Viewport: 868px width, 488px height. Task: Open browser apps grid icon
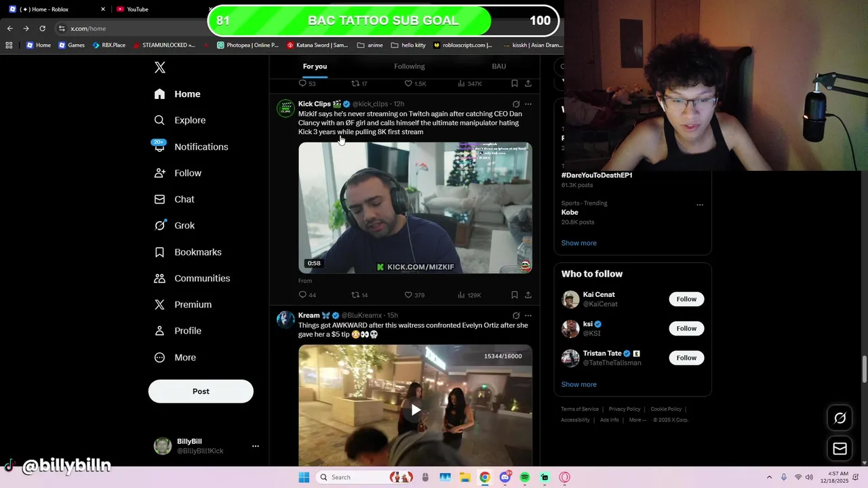coord(9,45)
